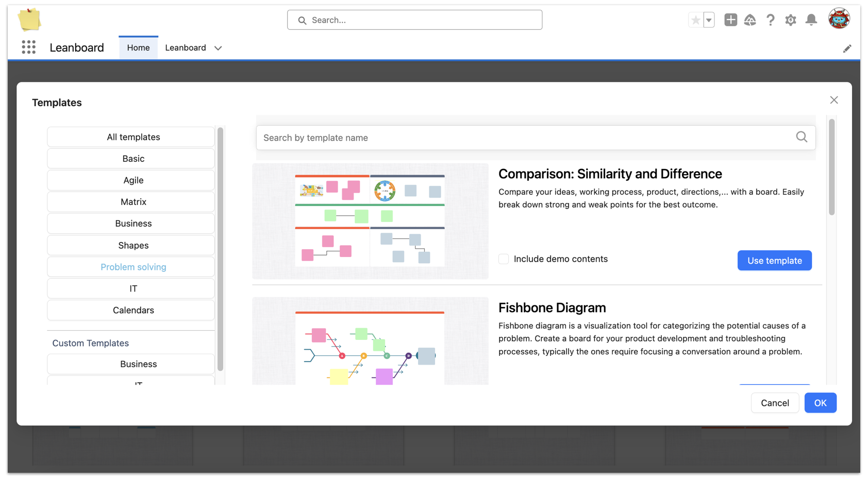Confirm with the OK button
Image resolution: width=868 pixels, height=481 pixels.
pos(820,403)
